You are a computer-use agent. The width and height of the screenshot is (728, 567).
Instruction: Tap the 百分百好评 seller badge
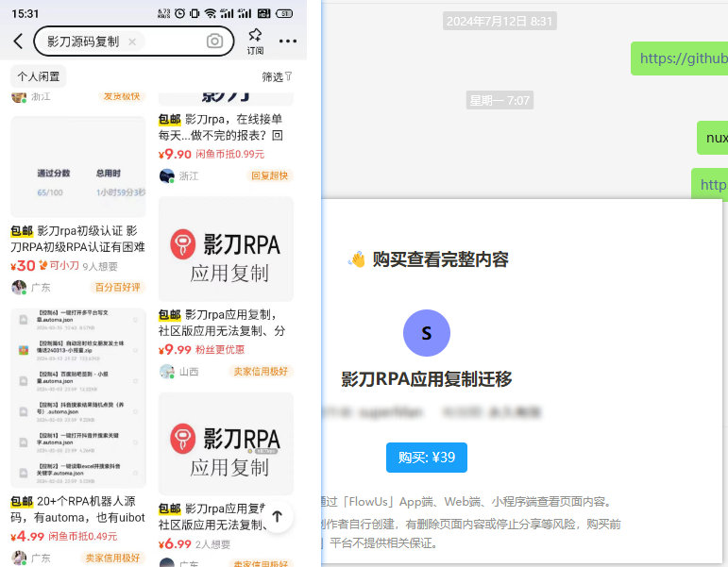tap(117, 287)
